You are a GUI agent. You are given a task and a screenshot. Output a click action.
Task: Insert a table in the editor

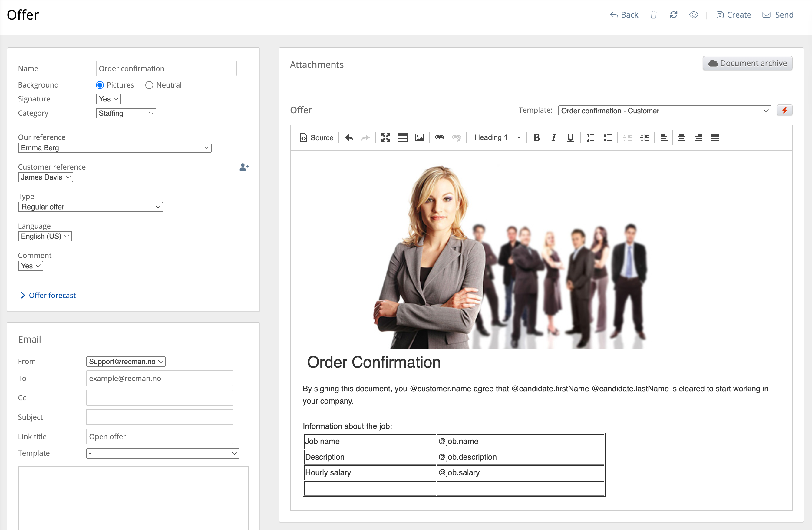[x=402, y=137]
